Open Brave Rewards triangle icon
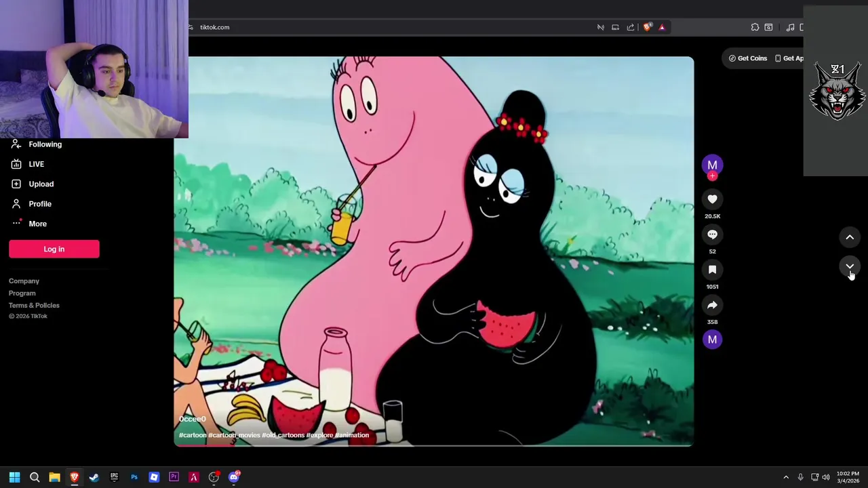Screen dimensions: 868x488 pyautogui.click(x=662, y=27)
